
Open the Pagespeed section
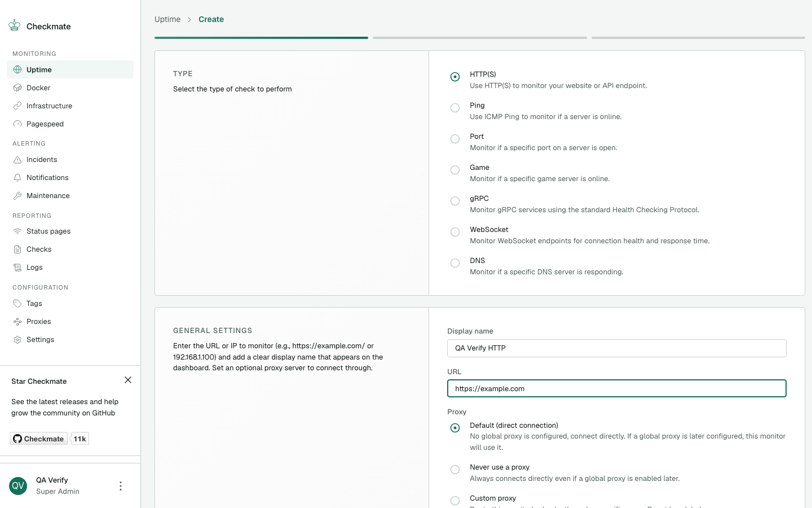coord(70,124)
